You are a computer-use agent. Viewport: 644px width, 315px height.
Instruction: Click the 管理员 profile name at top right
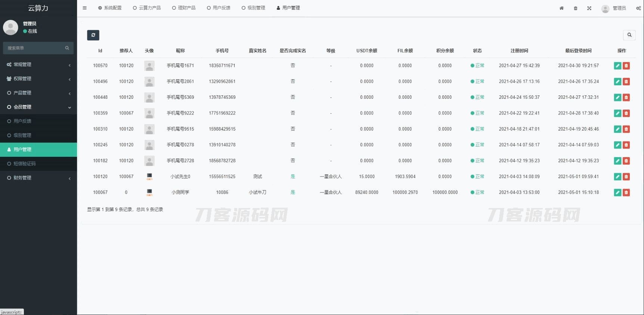(619, 8)
